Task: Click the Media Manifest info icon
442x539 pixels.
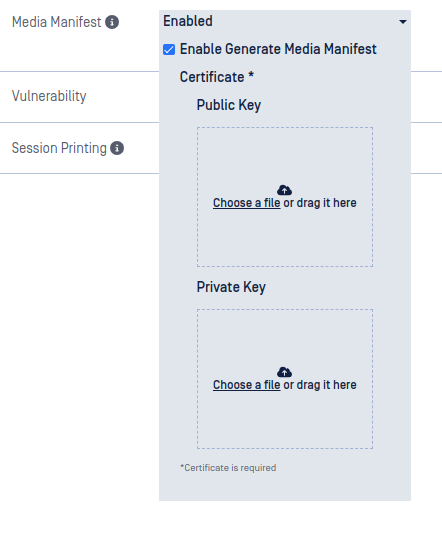Action: tap(112, 22)
